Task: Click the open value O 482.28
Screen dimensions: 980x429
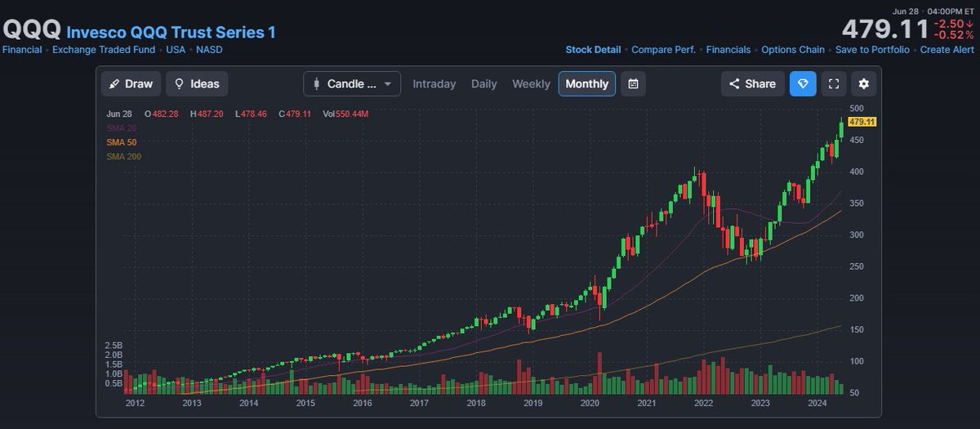Action: click(163, 114)
